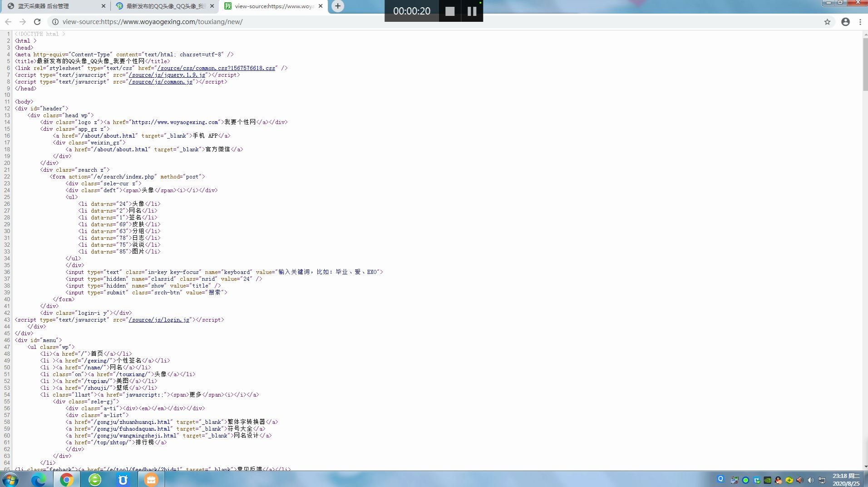Click the https://www.woyaogexing.com href text

pyautogui.click(x=175, y=122)
